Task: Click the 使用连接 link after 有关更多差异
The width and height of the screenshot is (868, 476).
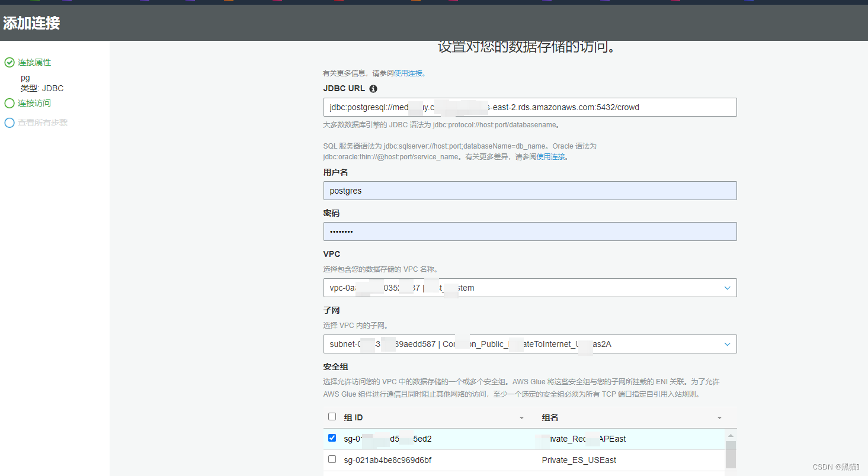Action: point(550,157)
